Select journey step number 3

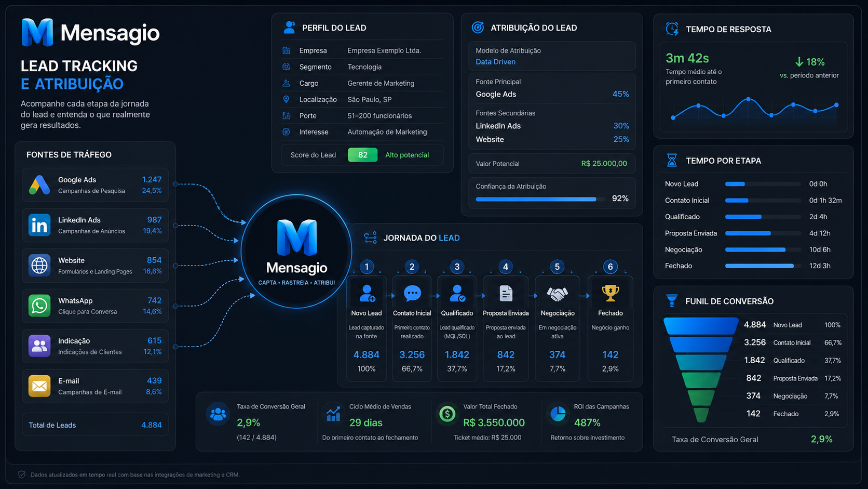point(457,267)
